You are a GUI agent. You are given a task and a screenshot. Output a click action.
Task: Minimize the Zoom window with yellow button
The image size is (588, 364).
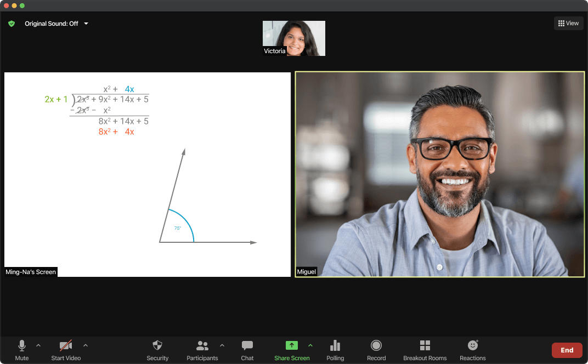pos(14,5)
